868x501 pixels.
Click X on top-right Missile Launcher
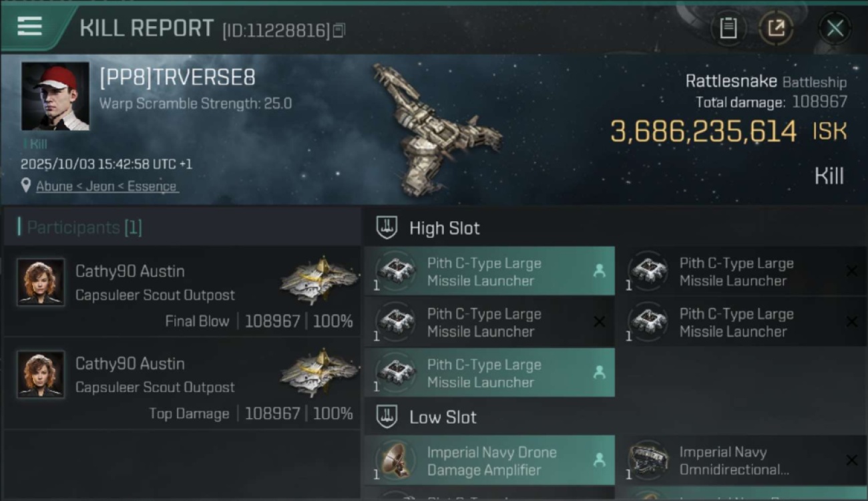[851, 271]
